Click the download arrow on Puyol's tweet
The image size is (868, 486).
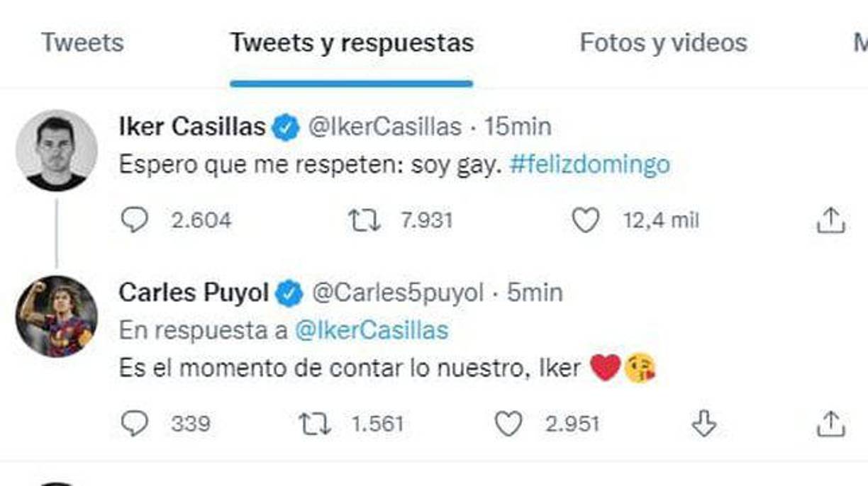click(x=705, y=424)
